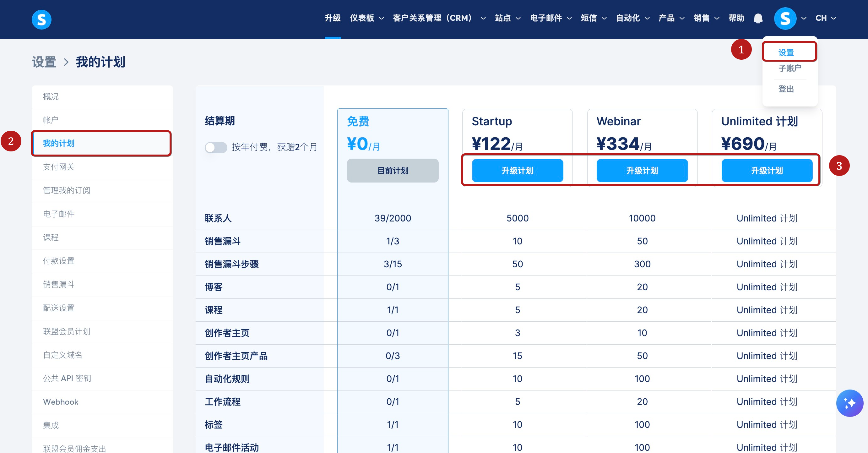Click the breadcrumb chevron after 设置
The height and width of the screenshot is (453, 868).
pos(66,62)
